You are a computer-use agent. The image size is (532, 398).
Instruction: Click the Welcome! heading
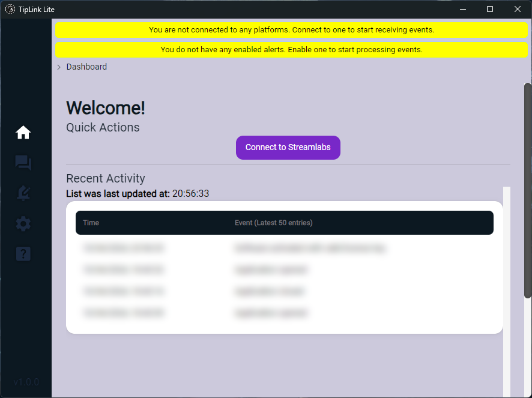[x=106, y=108]
